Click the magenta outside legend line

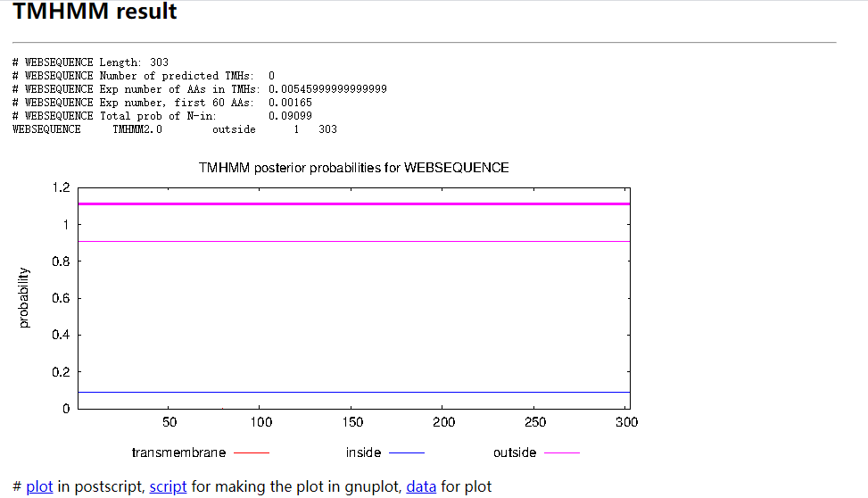pos(562,452)
